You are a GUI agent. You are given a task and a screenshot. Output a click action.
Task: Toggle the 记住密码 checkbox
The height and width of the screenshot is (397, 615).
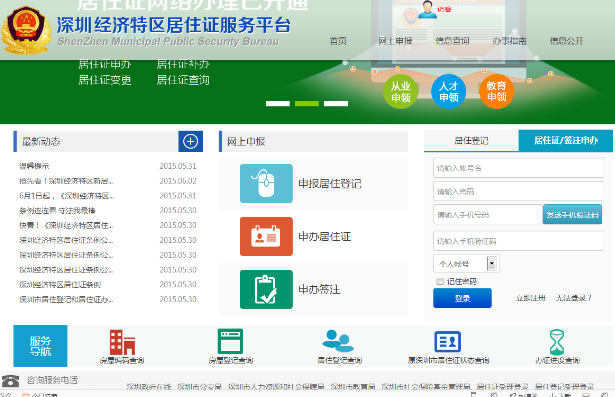tap(440, 281)
